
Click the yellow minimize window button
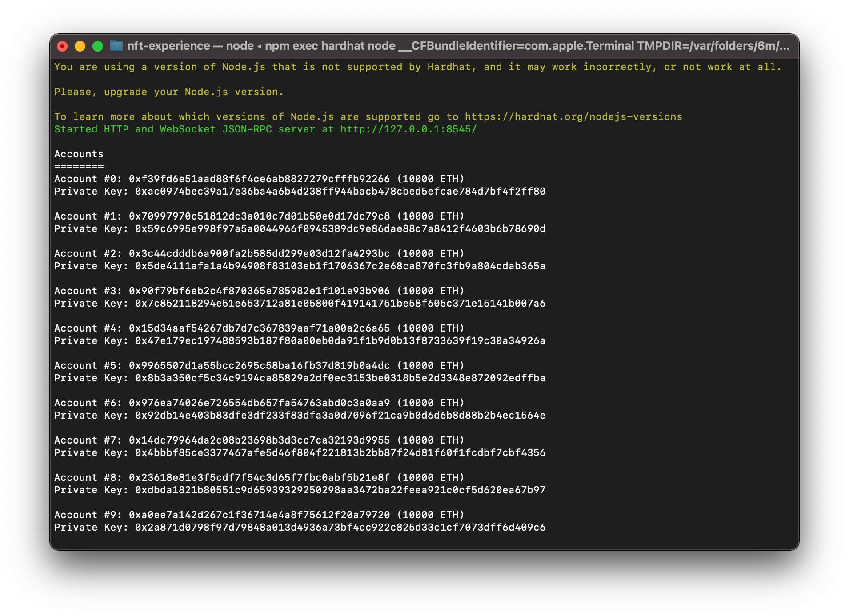pyautogui.click(x=80, y=46)
